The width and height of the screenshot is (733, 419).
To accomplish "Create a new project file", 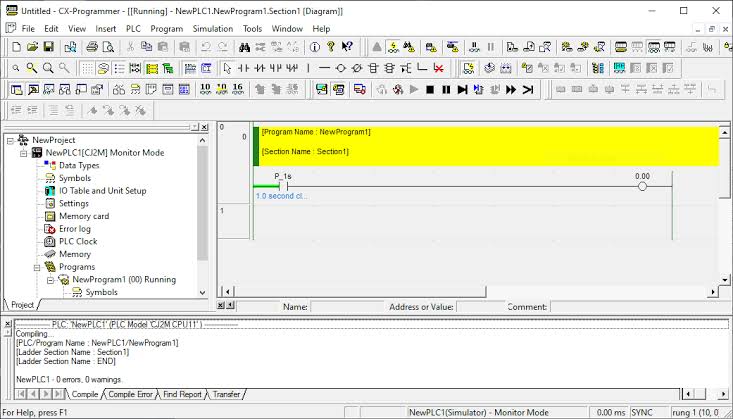I will 16,47.
